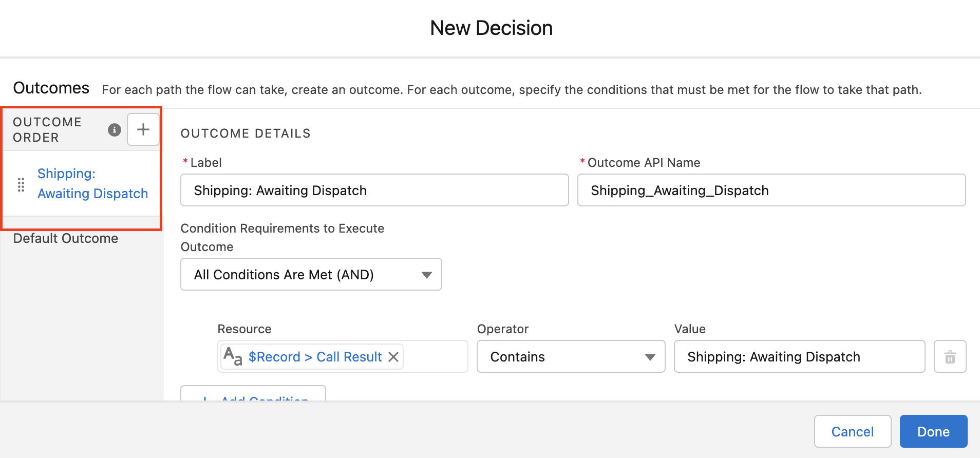This screenshot has height=458, width=980.
Task: Expand the Contains operator dropdown
Action: pyautogui.click(x=571, y=357)
